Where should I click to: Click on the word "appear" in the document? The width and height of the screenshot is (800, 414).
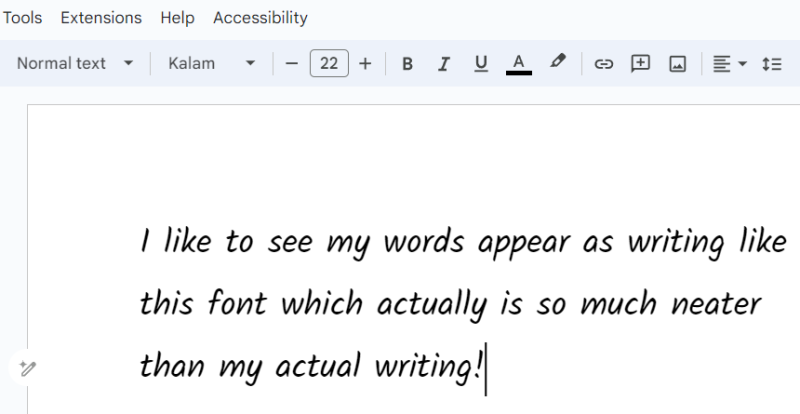click(523, 243)
